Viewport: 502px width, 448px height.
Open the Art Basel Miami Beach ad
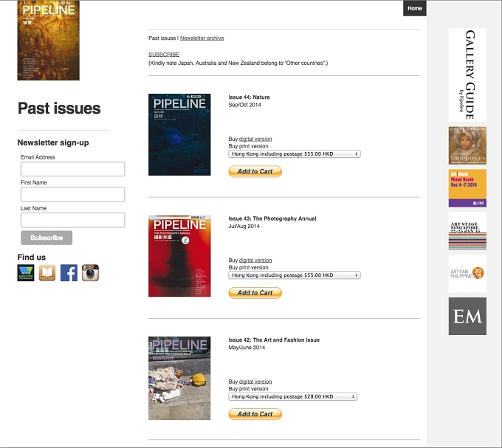pos(467,188)
